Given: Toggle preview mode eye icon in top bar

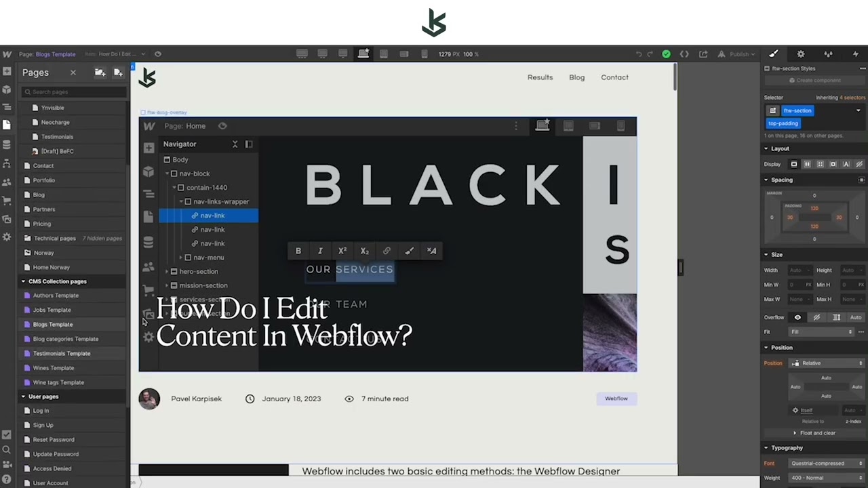Looking at the screenshot, I should click(158, 54).
